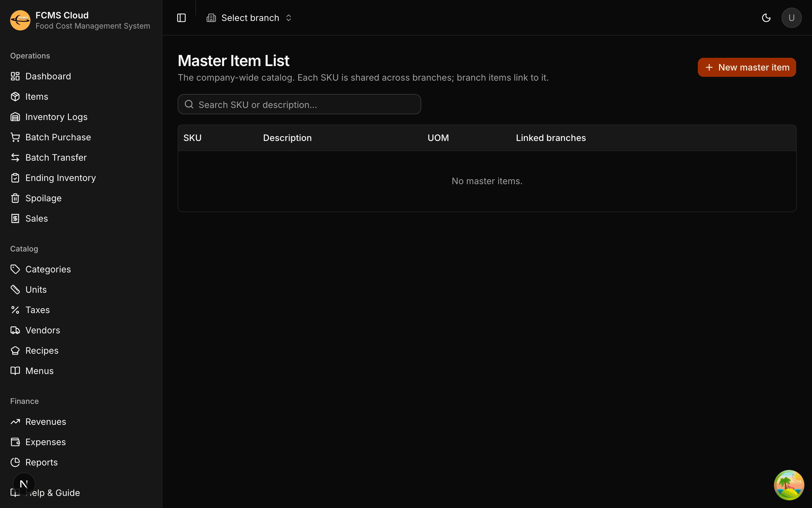
Task: Click the Menus book icon
Action: [15, 371]
